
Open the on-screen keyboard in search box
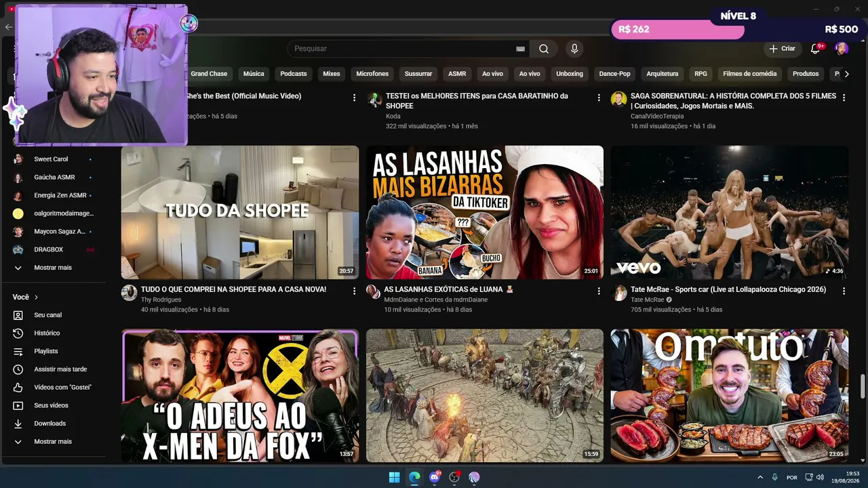(x=520, y=49)
